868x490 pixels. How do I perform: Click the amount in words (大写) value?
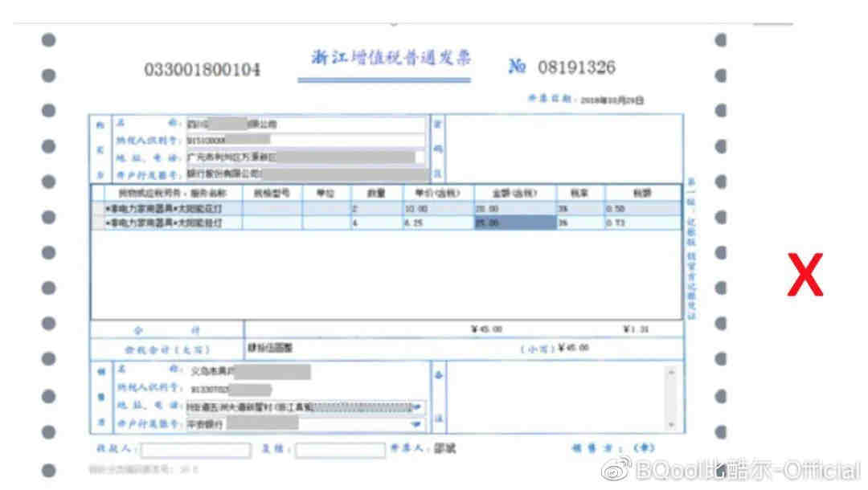(x=269, y=348)
